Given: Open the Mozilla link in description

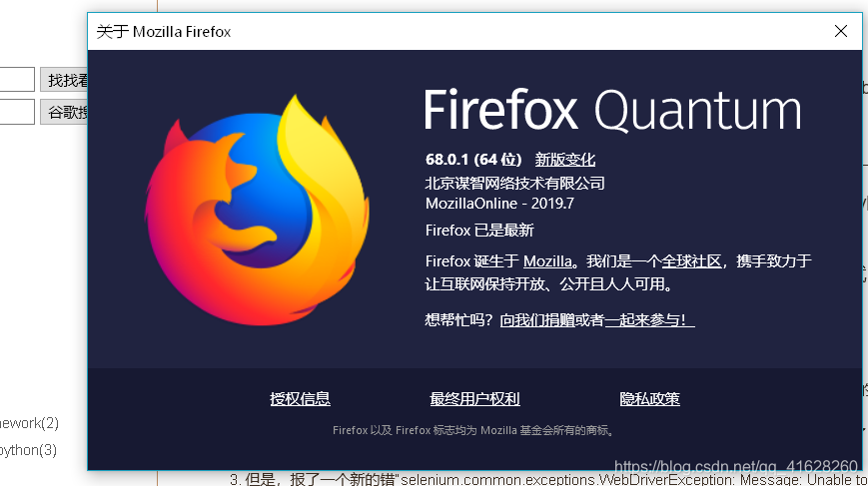Looking at the screenshot, I should coord(547,261).
